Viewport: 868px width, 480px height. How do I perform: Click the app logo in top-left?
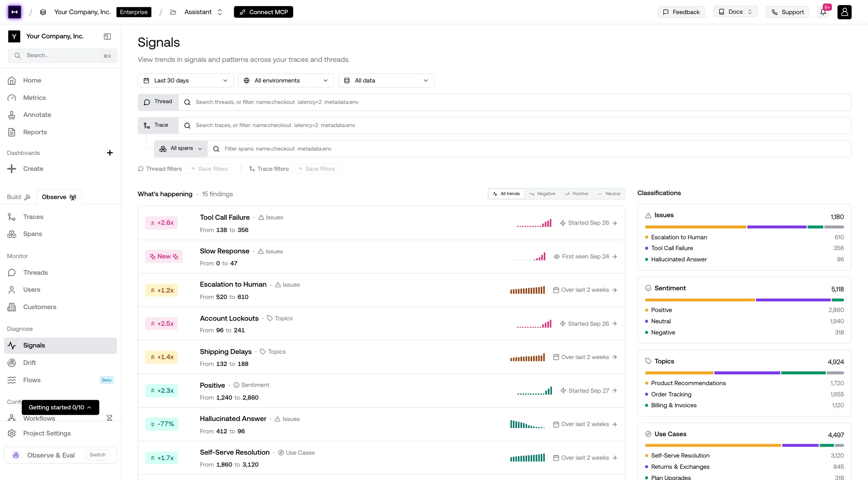coord(14,12)
